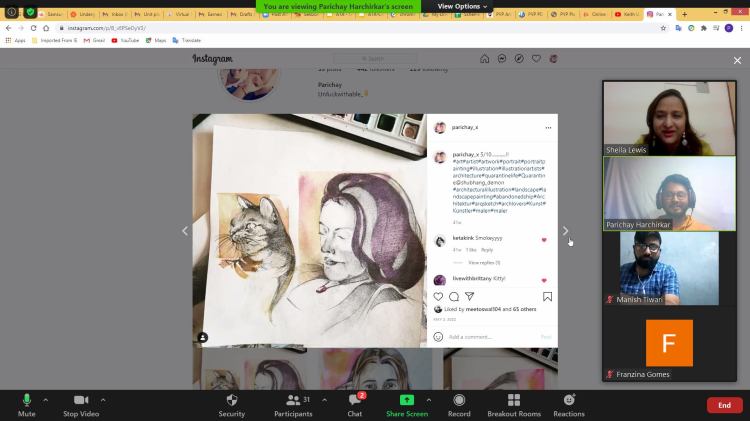Save post with bookmark icon
The image size is (750, 421).
click(x=547, y=297)
